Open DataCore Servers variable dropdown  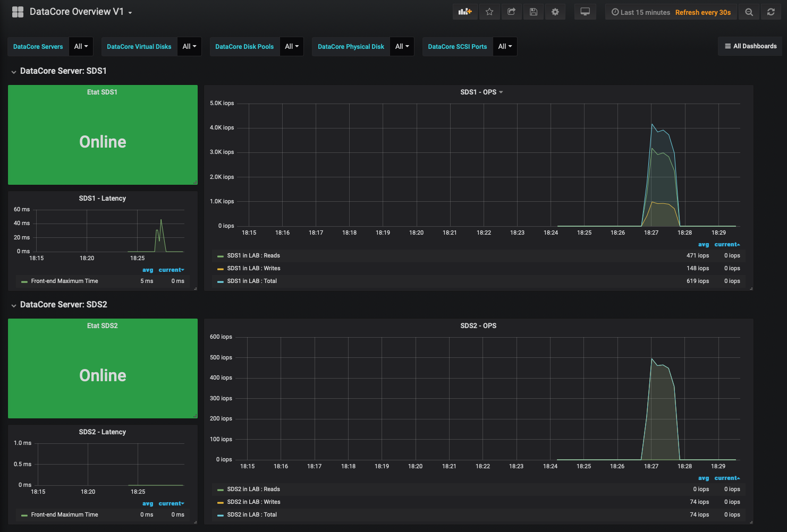point(81,47)
